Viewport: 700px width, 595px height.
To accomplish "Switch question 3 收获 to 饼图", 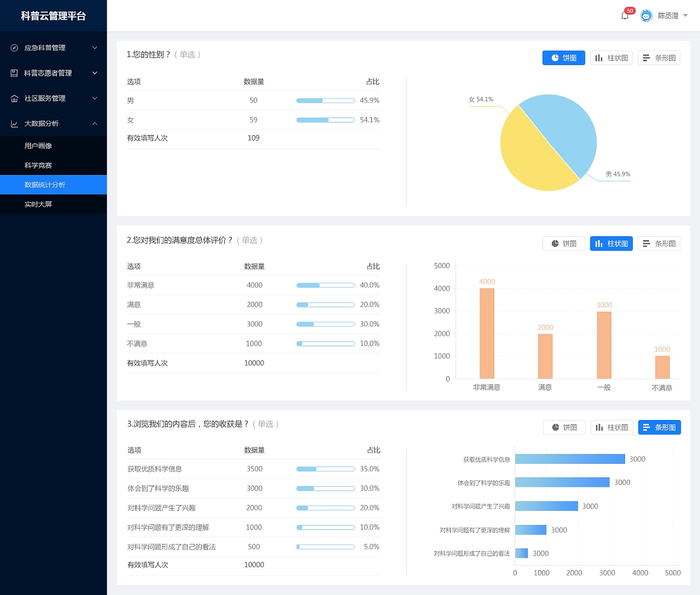I will pyautogui.click(x=564, y=428).
